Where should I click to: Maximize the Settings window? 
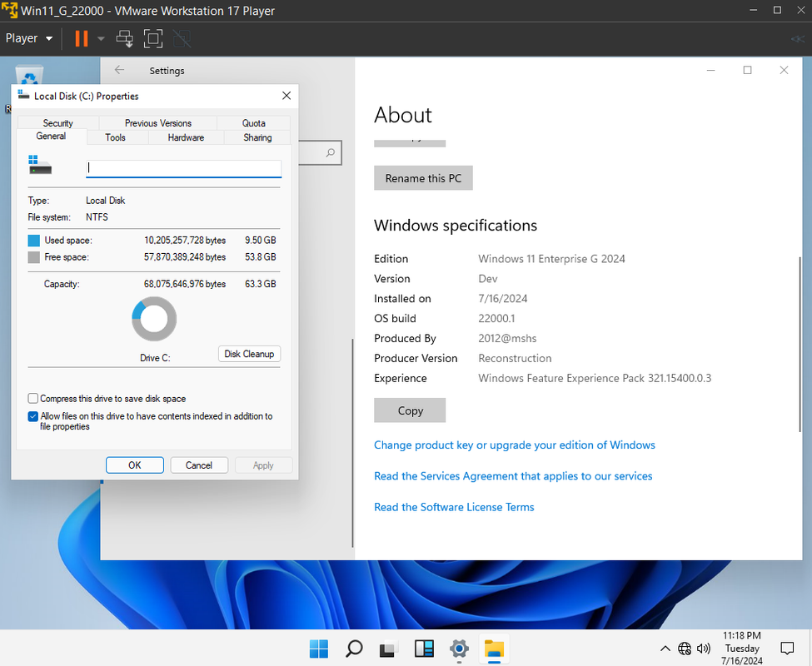coord(747,70)
